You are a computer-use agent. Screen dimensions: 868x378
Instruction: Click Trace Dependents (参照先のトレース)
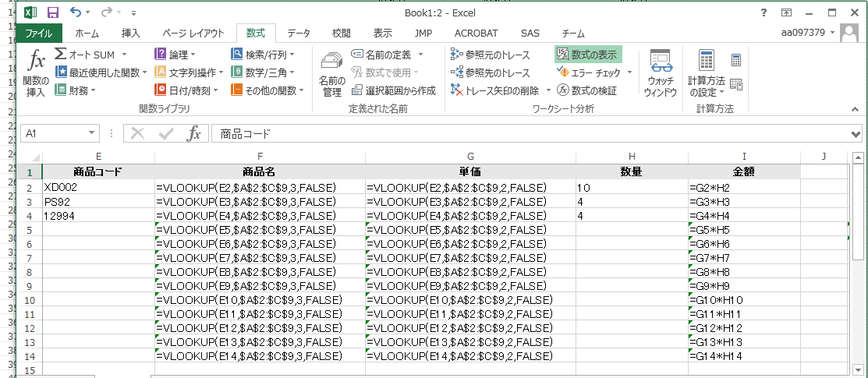[x=491, y=72]
